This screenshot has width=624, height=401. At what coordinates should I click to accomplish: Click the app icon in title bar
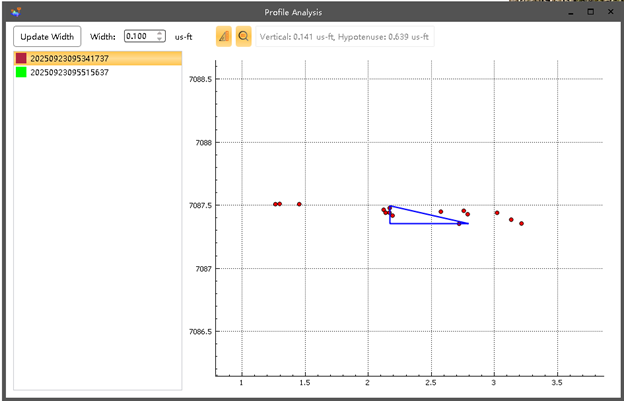(x=15, y=11)
